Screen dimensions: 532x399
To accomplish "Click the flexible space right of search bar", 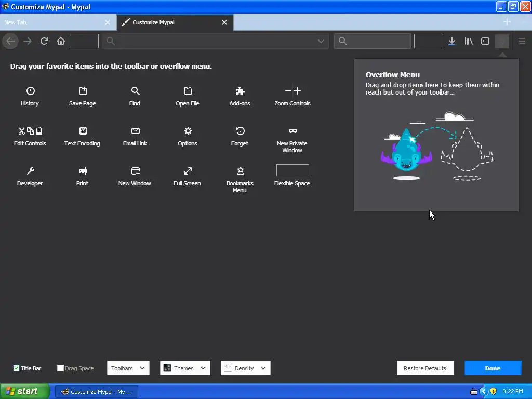I will click(x=429, y=41).
